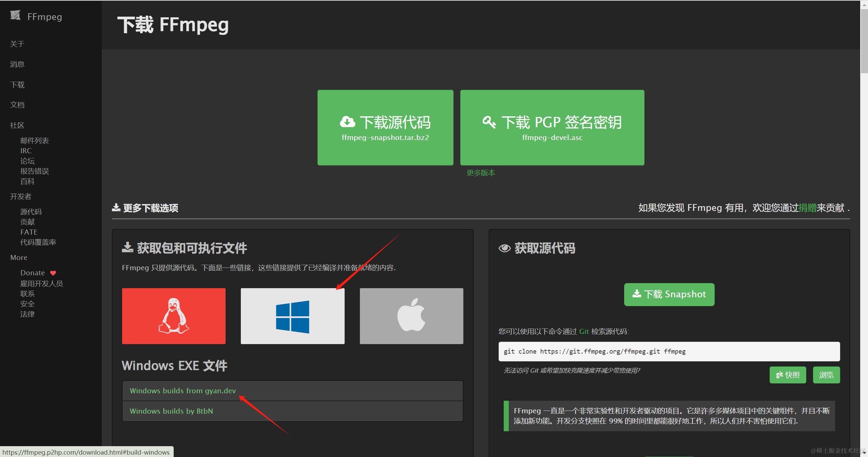Open the 更多版本 link
The image size is (868, 457).
point(481,173)
